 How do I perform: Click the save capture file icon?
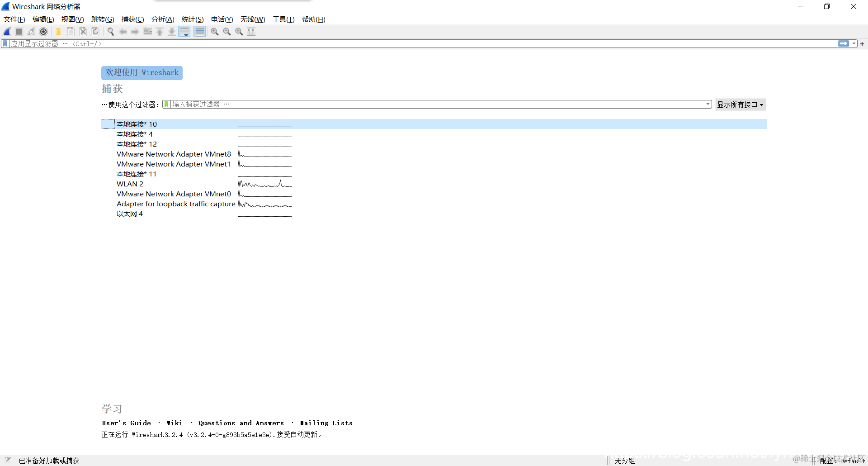(x=71, y=32)
